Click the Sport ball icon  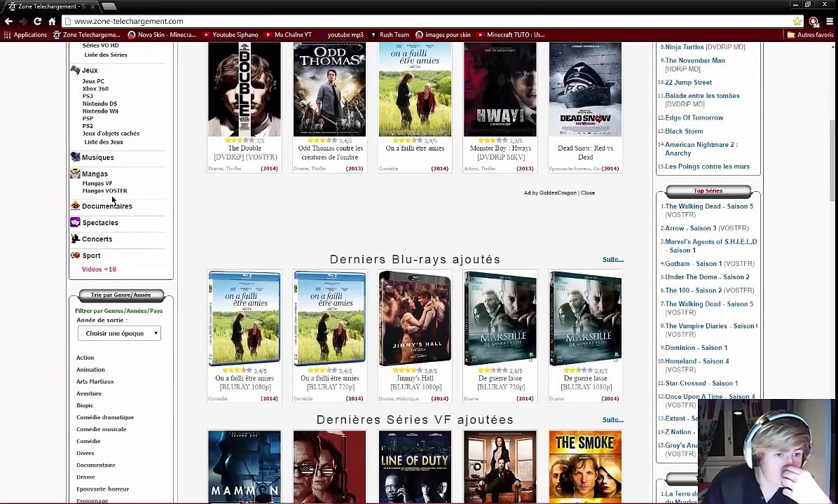(x=76, y=255)
